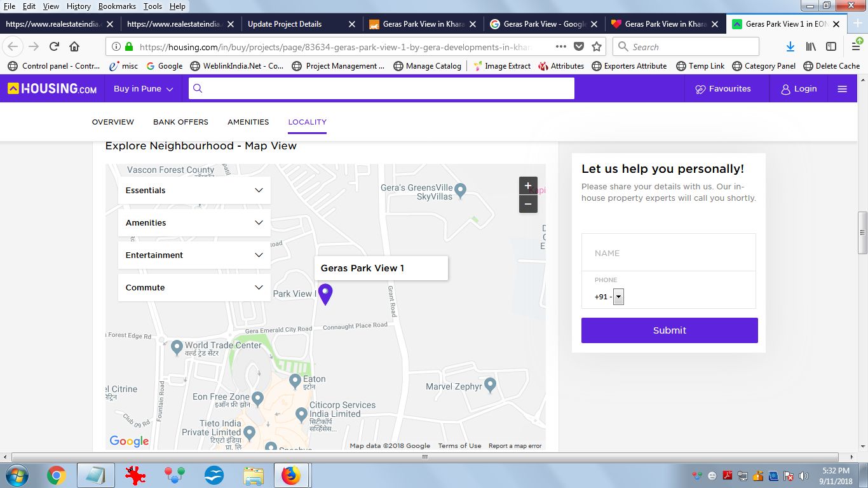The width and height of the screenshot is (868, 488).
Task: Show site information for housing.com
Action: (x=116, y=46)
